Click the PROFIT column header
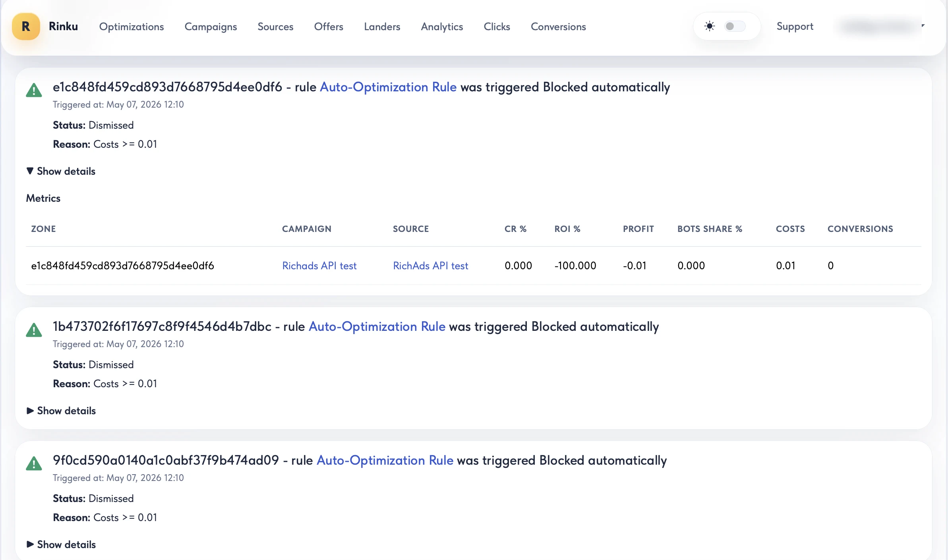The height and width of the screenshot is (560, 948). (x=638, y=229)
